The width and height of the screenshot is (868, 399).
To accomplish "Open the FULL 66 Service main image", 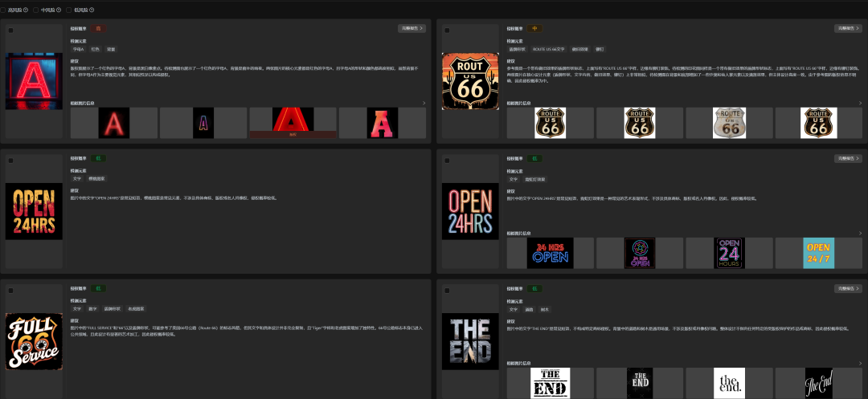I will coord(34,341).
